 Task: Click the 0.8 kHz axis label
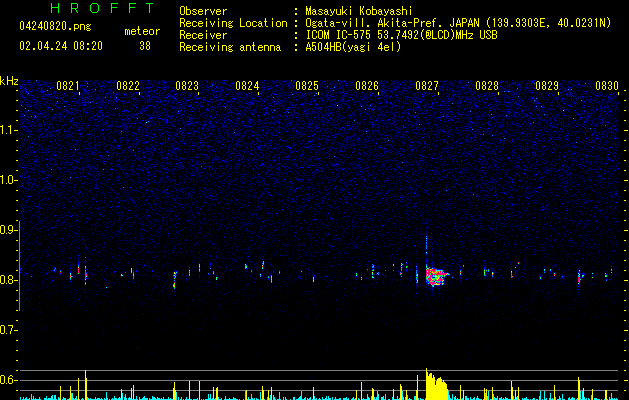(x=9, y=280)
